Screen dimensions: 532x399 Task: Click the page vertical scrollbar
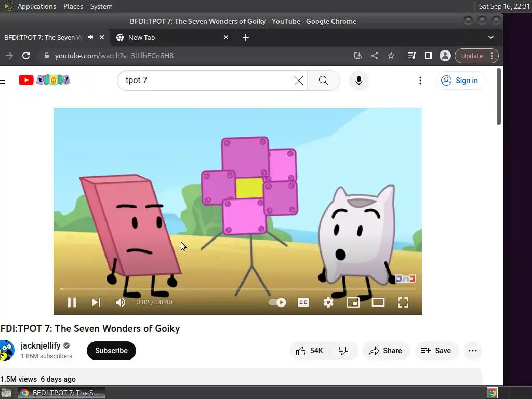point(498,96)
